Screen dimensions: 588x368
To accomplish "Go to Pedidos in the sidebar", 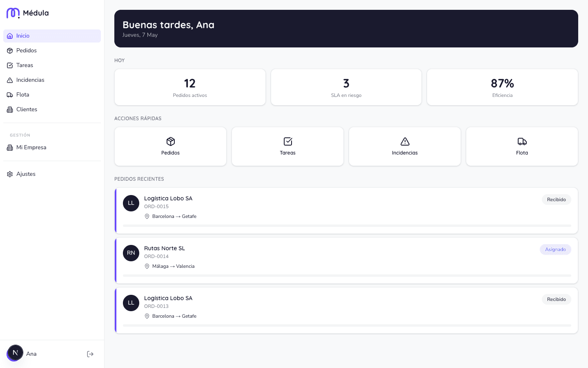I will [52, 51].
